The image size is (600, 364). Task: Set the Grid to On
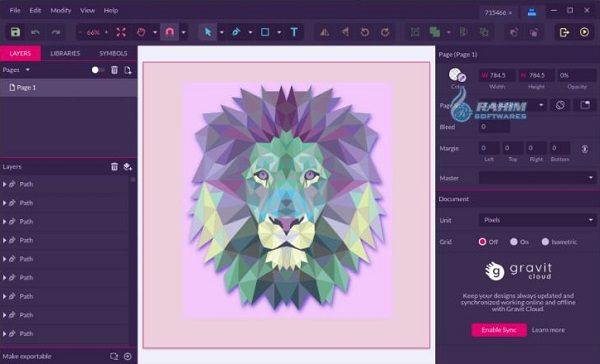pyautogui.click(x=514, y=242)
